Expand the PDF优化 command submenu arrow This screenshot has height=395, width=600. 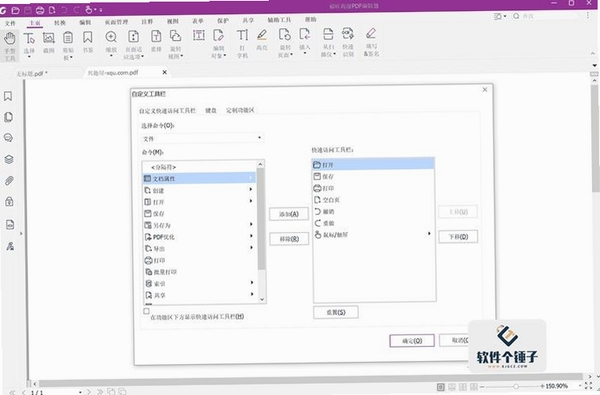click(x=251, y=236)
